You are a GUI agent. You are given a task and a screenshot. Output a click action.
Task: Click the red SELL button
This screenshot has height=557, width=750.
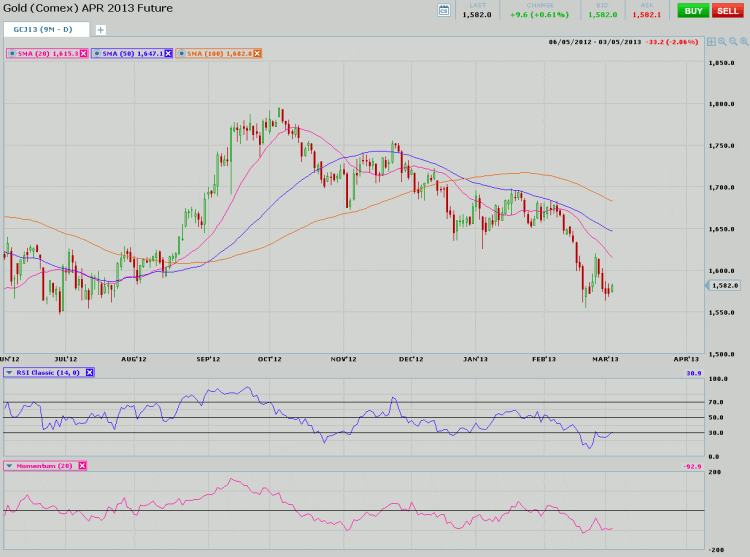726,10
